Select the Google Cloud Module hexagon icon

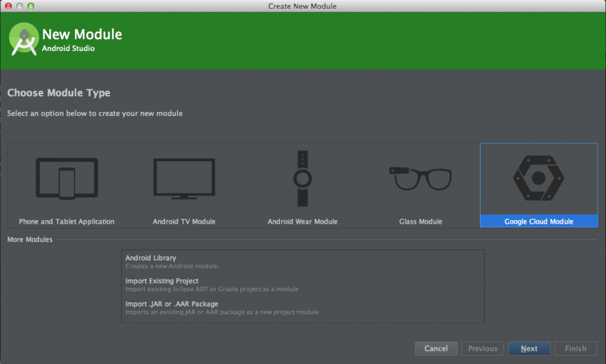(x=539, y=178)
